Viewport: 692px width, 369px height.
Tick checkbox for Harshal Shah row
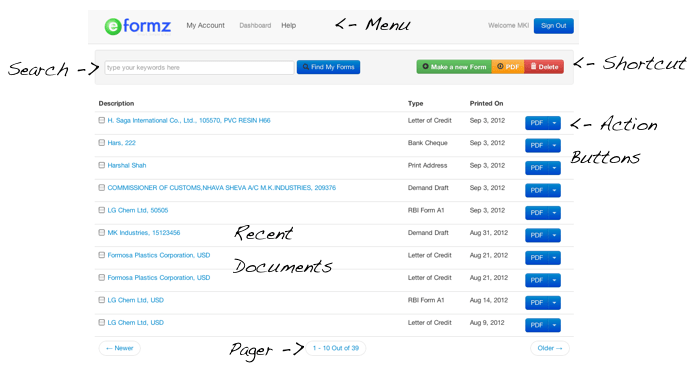[x=102, y=165]
